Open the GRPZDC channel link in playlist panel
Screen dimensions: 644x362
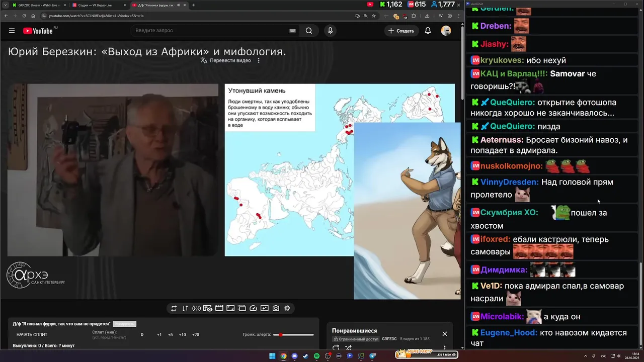(x=389, y=339)
